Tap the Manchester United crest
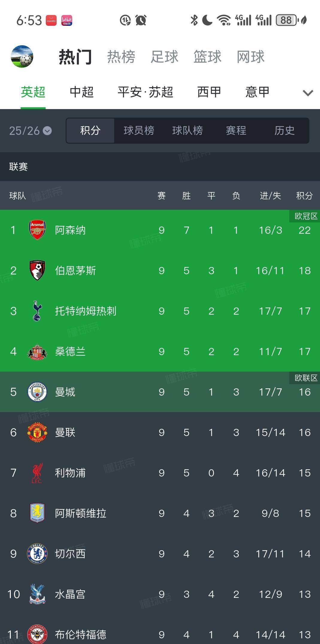 [37, 432]
